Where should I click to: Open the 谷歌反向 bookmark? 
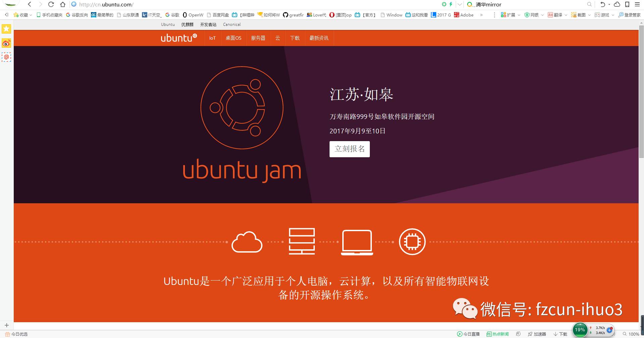77,15
